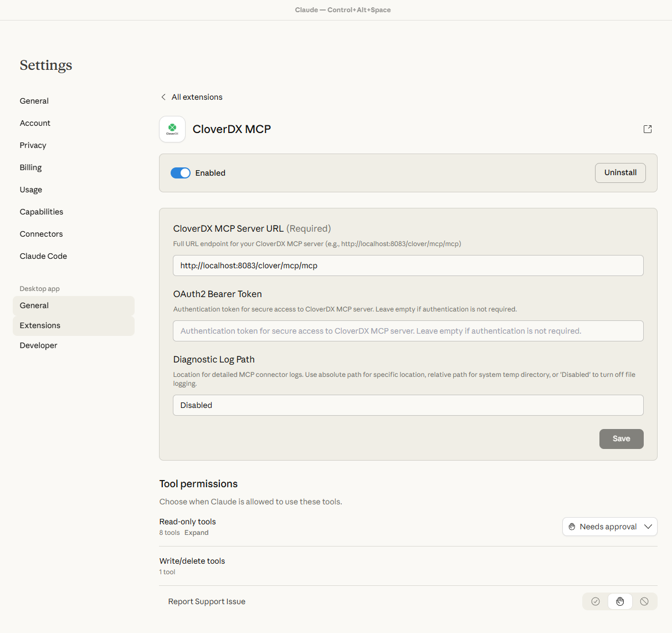Open the external link icon for CloverDX MCP

click(648, 129)
